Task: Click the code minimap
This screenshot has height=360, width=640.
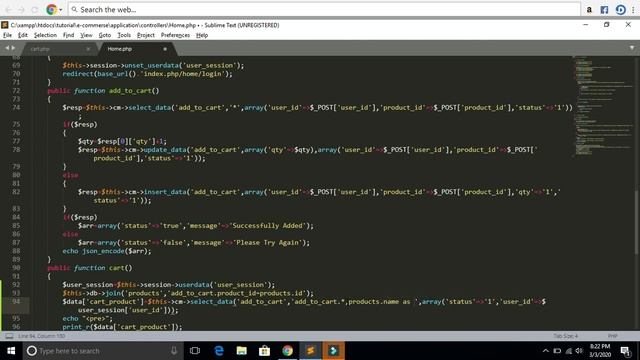Action: click(x=603, y=106)
